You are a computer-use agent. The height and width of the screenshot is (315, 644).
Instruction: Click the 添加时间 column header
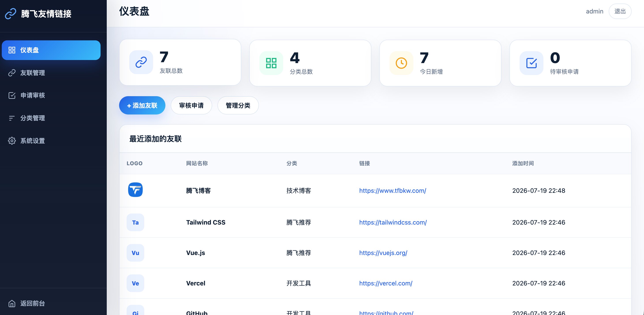pyautogui.click(x=523, y=163)
